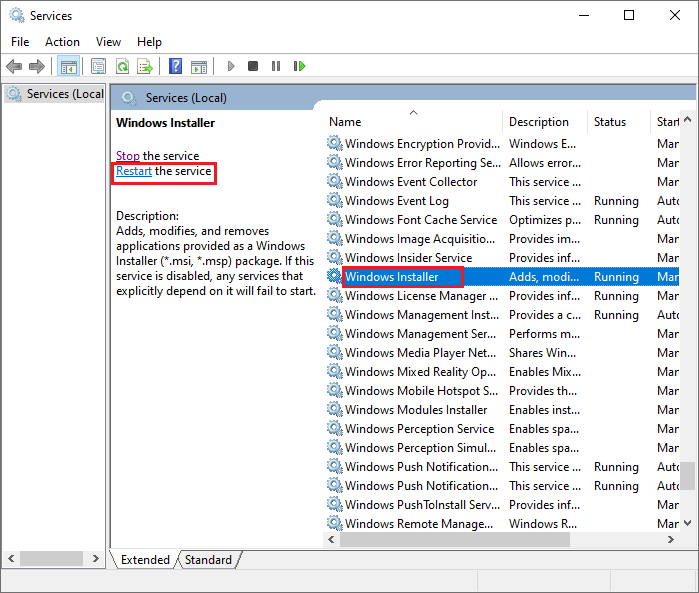The width and height of the screenshot is (699, 593).
Task: Click the Services title bar gear icon
Action: point(17,16)
